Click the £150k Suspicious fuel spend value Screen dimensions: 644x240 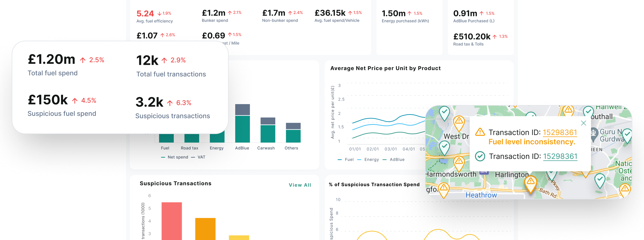tap(48, 100)
